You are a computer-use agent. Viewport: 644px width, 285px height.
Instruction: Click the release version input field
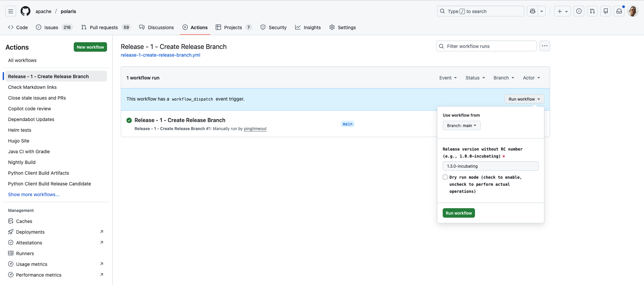pyautogui.click(x=490, y=166)
